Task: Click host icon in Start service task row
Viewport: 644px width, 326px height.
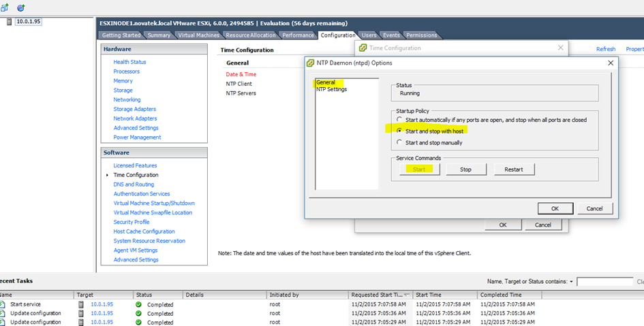Action: (81, 304)
